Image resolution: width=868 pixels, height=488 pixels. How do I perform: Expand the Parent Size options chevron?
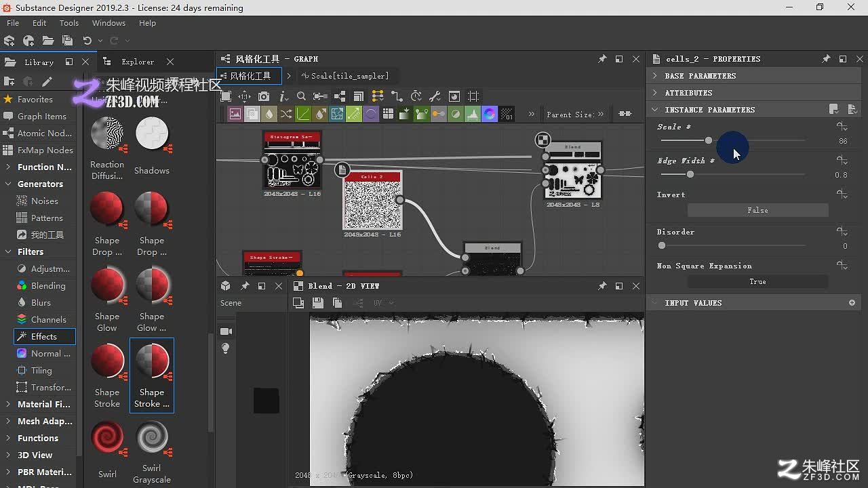pos(601,115)
